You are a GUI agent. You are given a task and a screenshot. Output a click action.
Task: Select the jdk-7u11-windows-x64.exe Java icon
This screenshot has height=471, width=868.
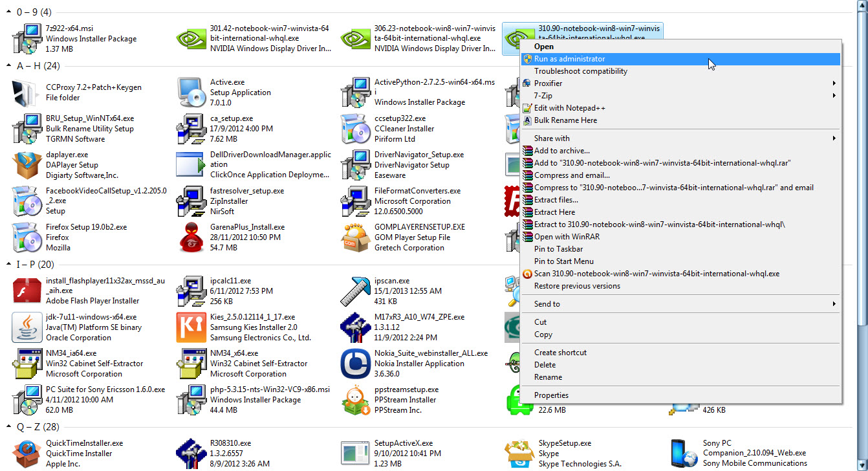click(27, 327)
